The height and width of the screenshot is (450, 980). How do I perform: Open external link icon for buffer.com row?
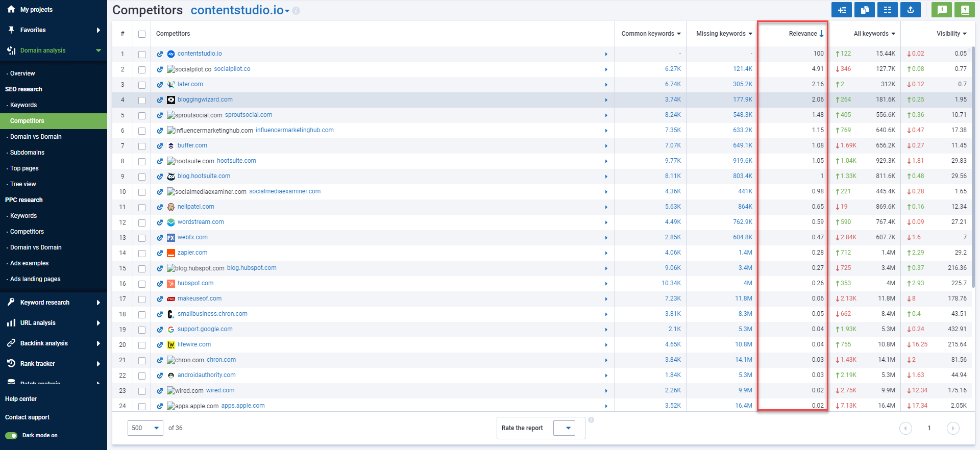160,146
